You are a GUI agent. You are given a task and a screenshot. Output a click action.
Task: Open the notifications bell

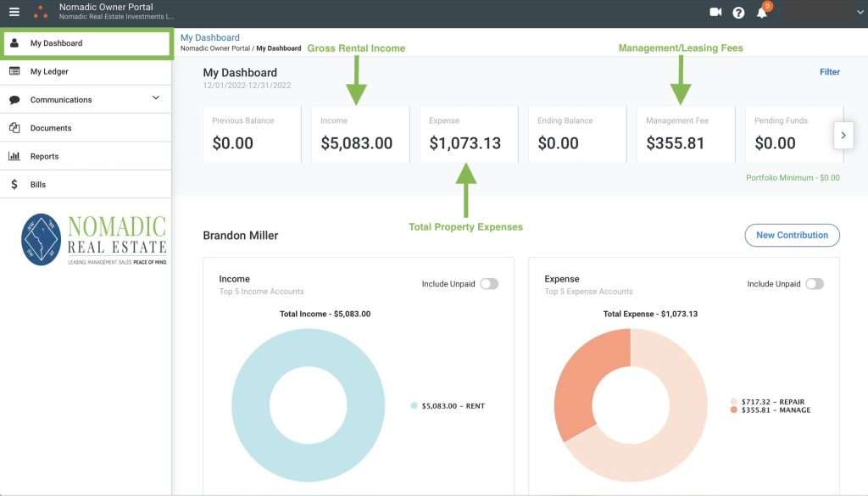tap(761, 13)
